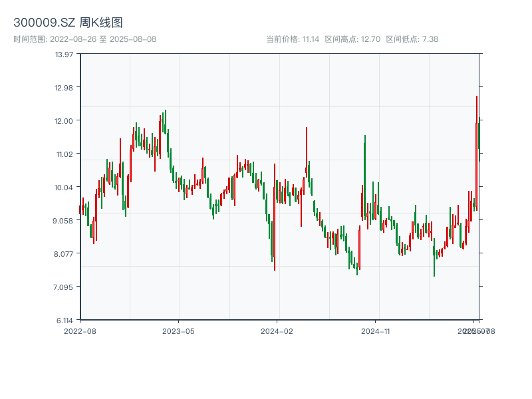The height and width of the screenshot is (399, 532).
Task: Click the 8.077 y-axis label
Action: pos(63,253)
